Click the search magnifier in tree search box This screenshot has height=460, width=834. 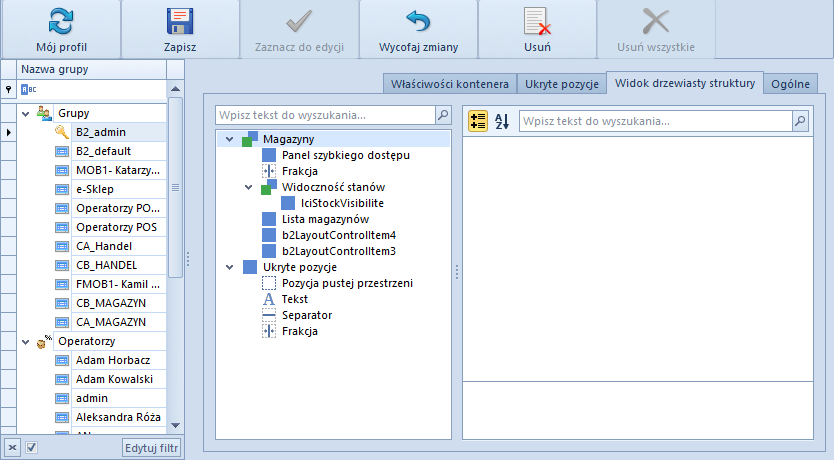(443, 115)
